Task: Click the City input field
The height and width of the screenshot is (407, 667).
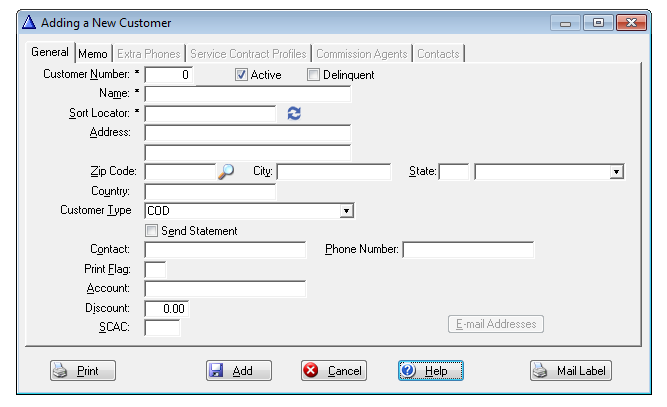Action: coord(333,172)
